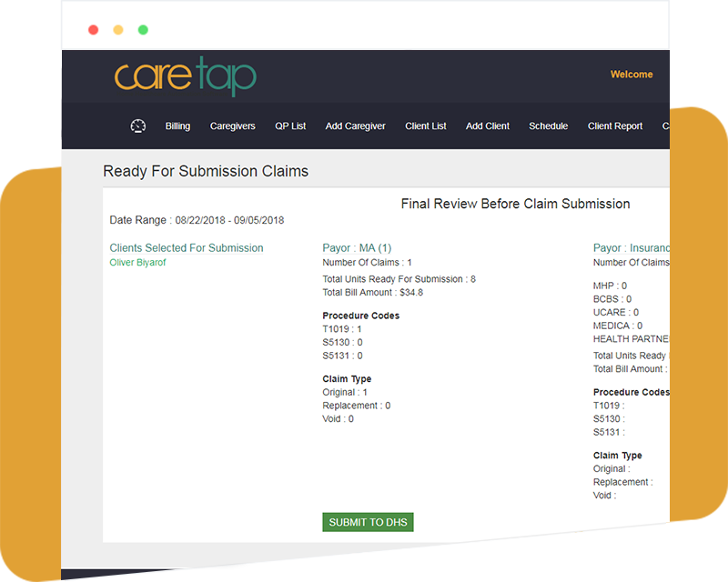Click the Date Range text

tap(197, 220)
